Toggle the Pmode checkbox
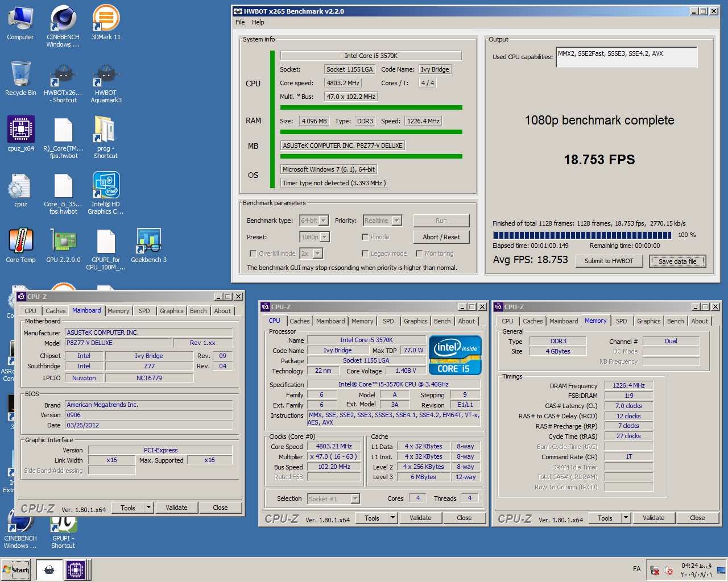The height and width of the screenshot is (582, 728). point(365,237)
